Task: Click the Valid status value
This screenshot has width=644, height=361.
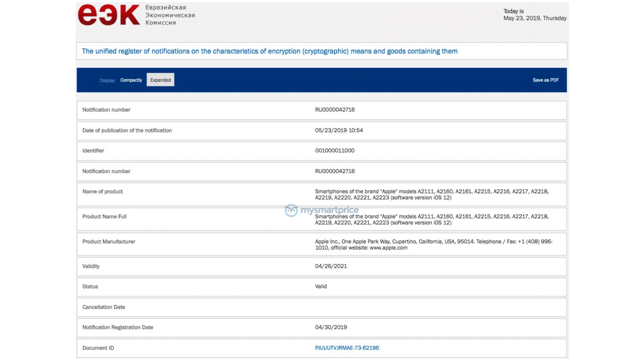Action: tap(321, 286)
